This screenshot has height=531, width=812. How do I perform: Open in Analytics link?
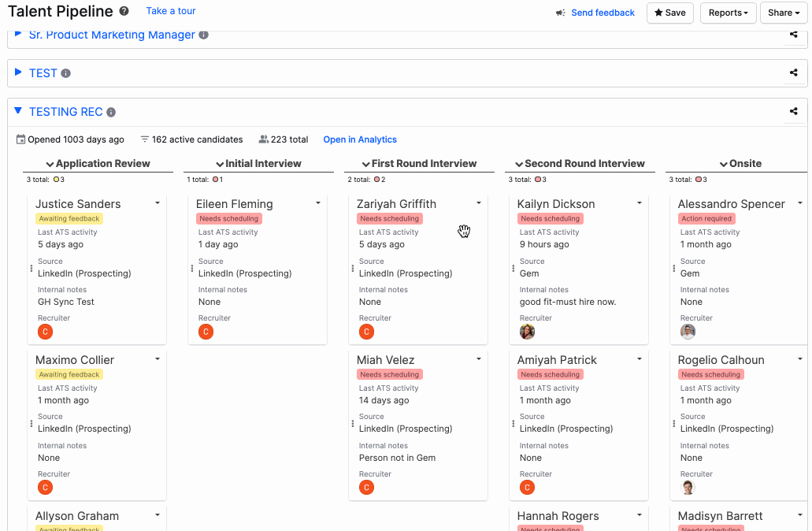[360, 139]
